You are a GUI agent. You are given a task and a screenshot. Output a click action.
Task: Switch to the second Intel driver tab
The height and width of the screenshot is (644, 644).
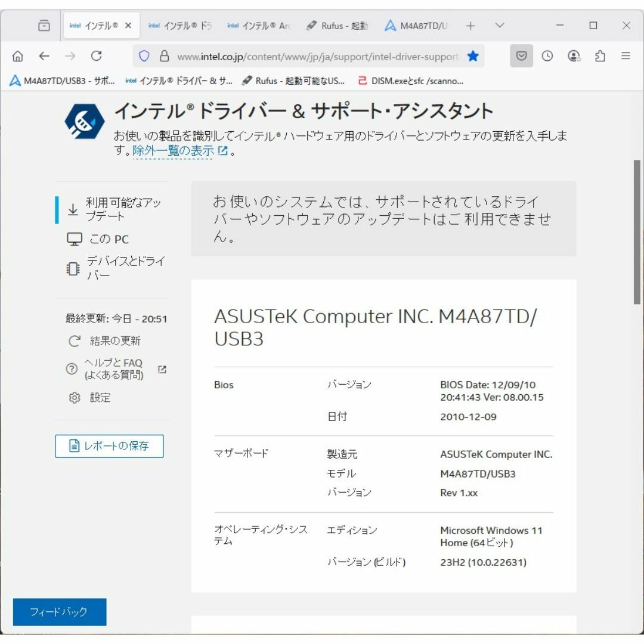[180, 26]
